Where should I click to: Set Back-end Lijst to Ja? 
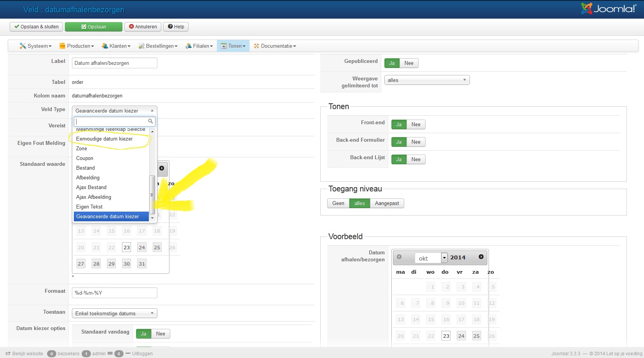(x=399, y=160)
